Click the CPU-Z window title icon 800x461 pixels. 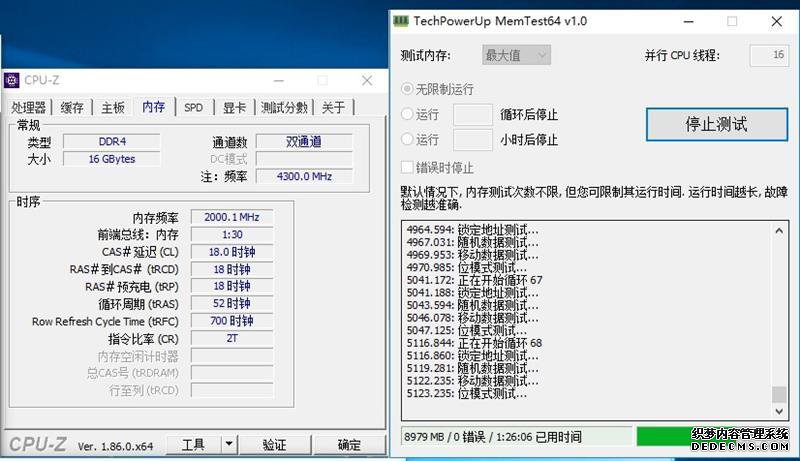pos(12,80)
